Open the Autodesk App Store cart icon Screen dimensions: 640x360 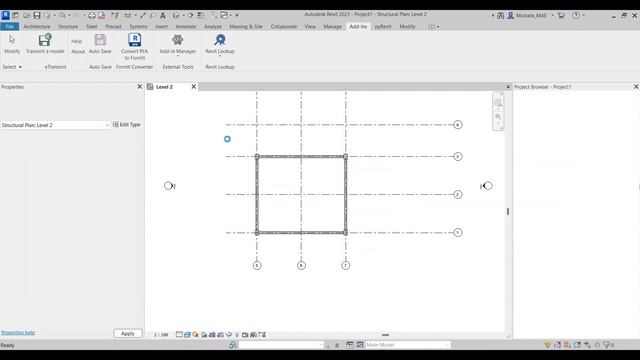coord(561,16)
